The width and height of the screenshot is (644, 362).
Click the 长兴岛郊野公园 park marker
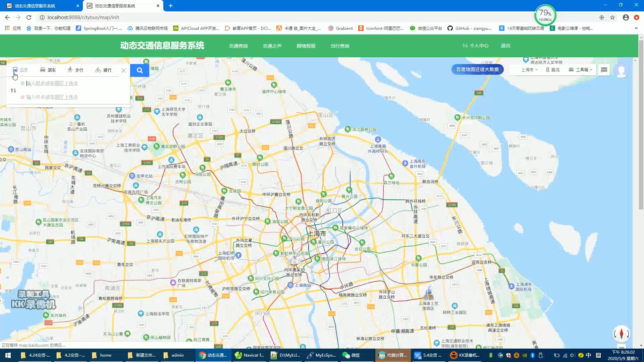point(457,117)
